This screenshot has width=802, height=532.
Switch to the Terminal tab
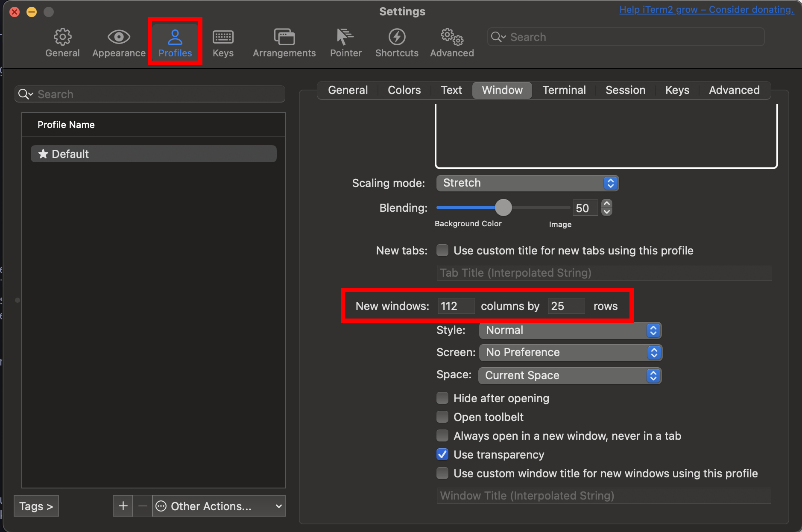[564, 90]
